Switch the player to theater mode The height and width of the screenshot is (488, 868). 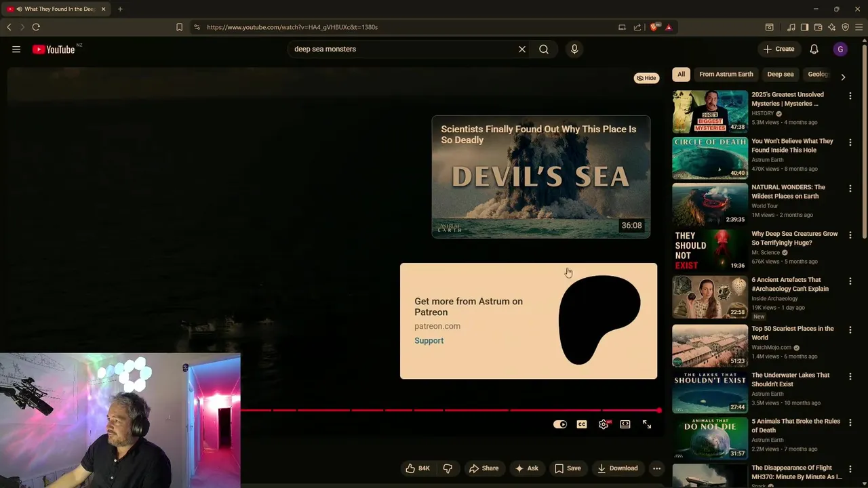(x=625, y=424)
